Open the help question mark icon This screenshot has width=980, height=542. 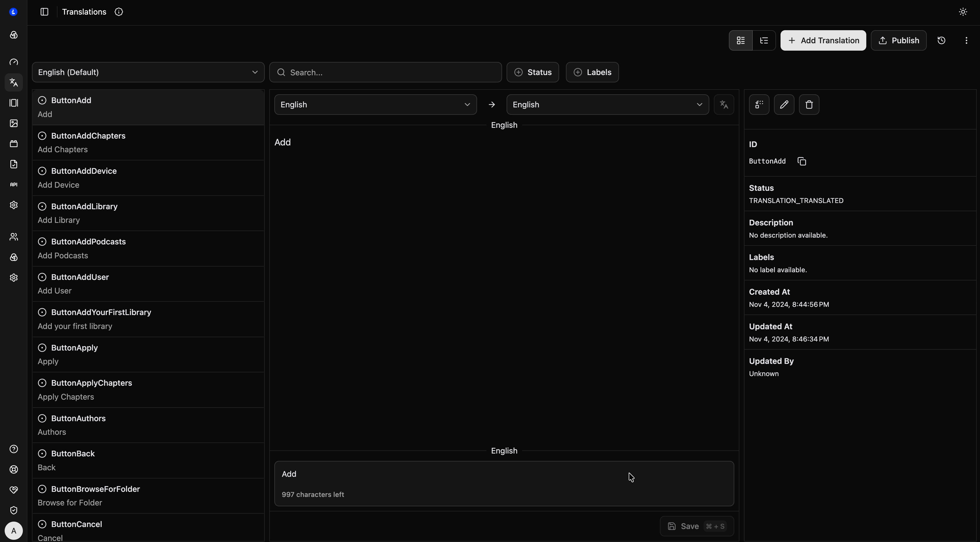click(x=14, y=449)
